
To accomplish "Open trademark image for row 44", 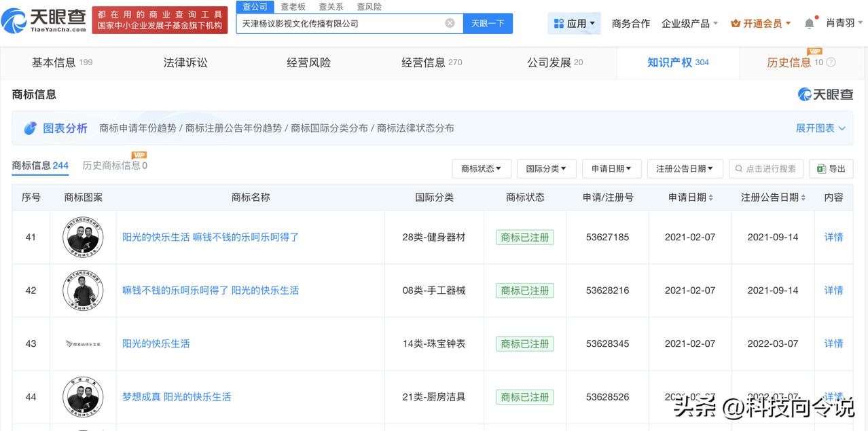I will (83, 397).
